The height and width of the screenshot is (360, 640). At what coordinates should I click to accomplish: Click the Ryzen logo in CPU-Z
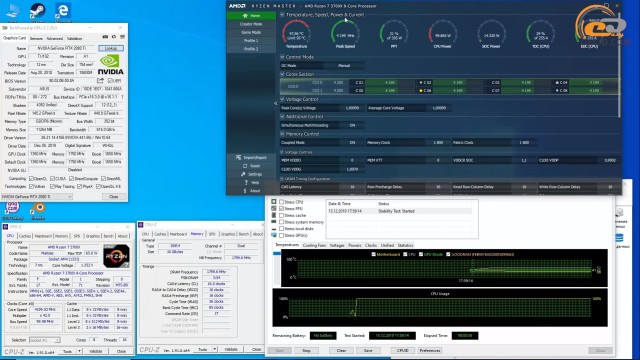click(x=116, y=256)
